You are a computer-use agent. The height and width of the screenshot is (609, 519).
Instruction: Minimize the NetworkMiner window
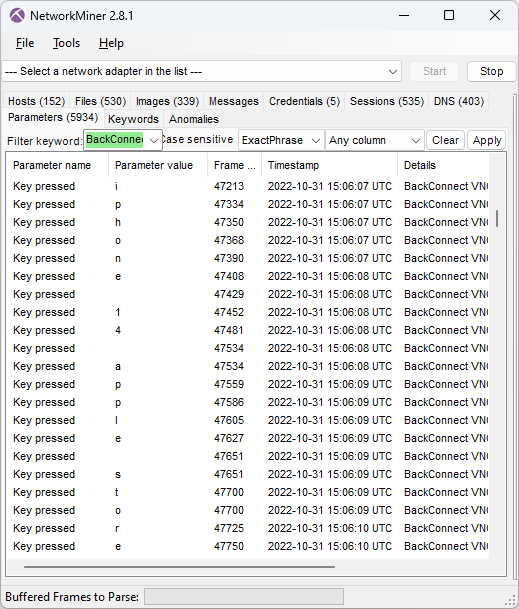tap(404, 16)
